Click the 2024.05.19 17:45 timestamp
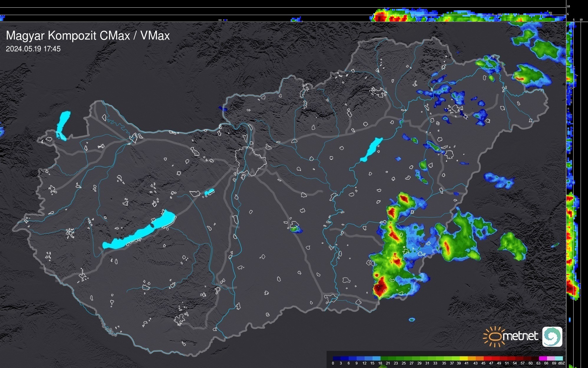The image size is (588, 368). coord(33,49)
